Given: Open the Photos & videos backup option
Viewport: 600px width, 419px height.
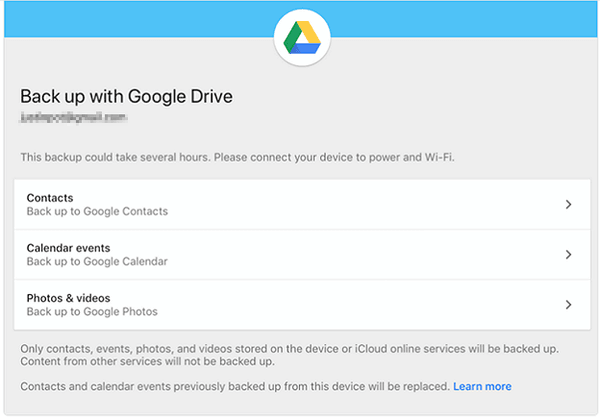Looking at the screenshot, I should (x=68, y=298).
